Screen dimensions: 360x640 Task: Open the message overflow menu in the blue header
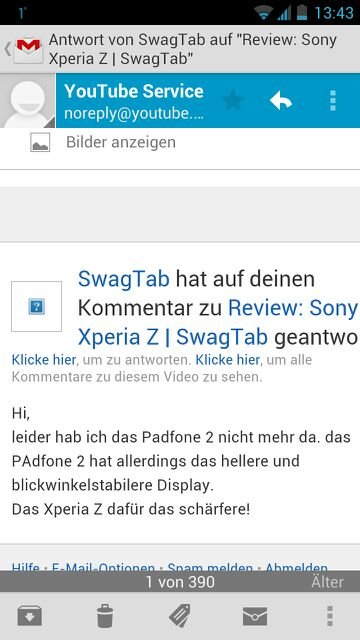(x=333, y=100)
